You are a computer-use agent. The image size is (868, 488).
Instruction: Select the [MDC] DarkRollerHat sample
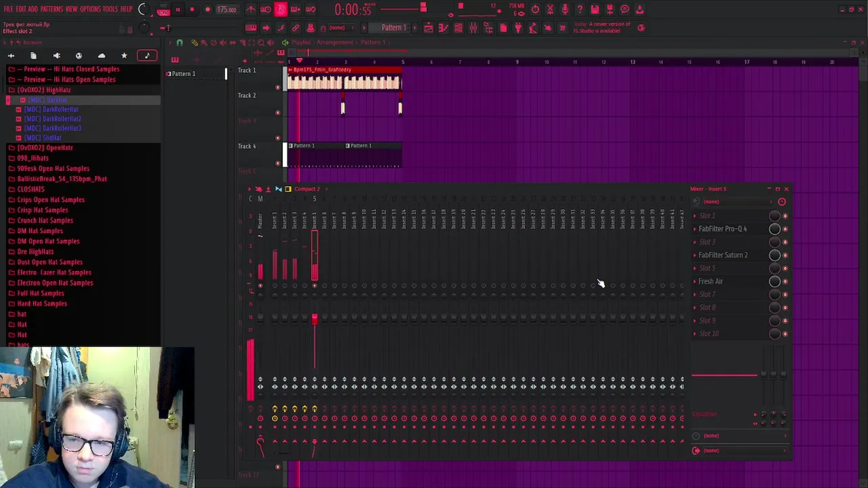[x=51, y=109]
